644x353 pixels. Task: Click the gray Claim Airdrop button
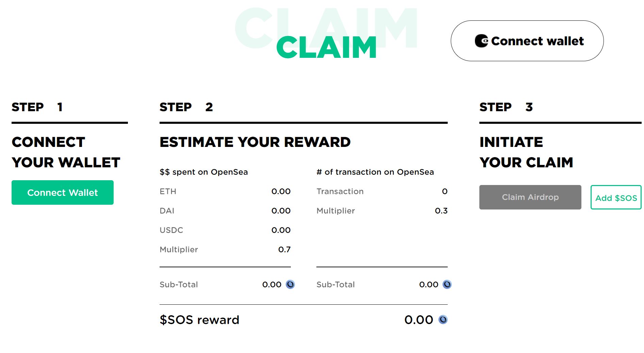click(x=530, y=197)
